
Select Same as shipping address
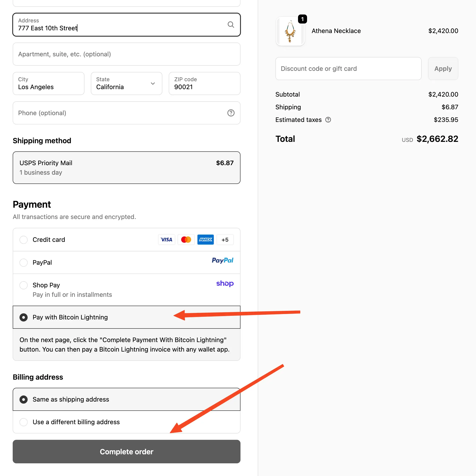point(23,399)
